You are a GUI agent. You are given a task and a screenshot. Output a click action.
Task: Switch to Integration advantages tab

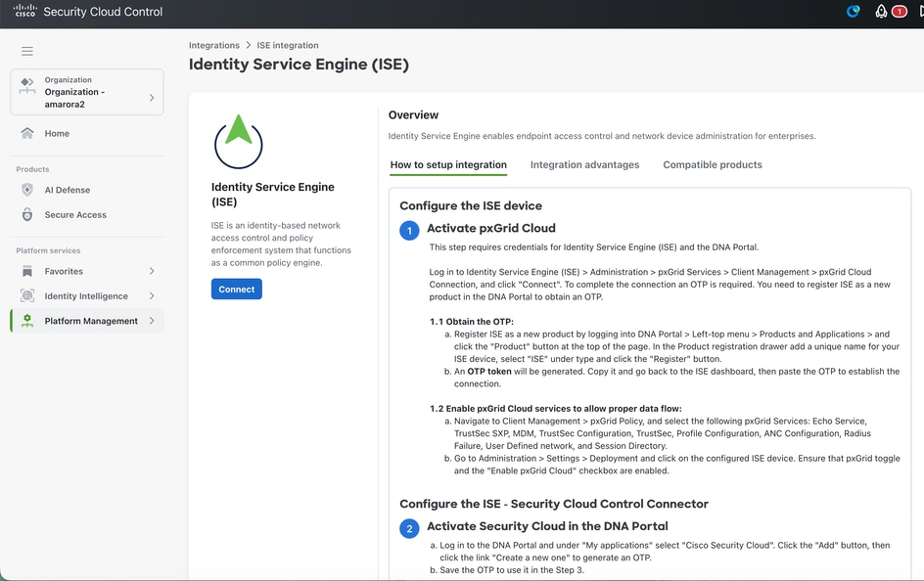click(584, 165)
